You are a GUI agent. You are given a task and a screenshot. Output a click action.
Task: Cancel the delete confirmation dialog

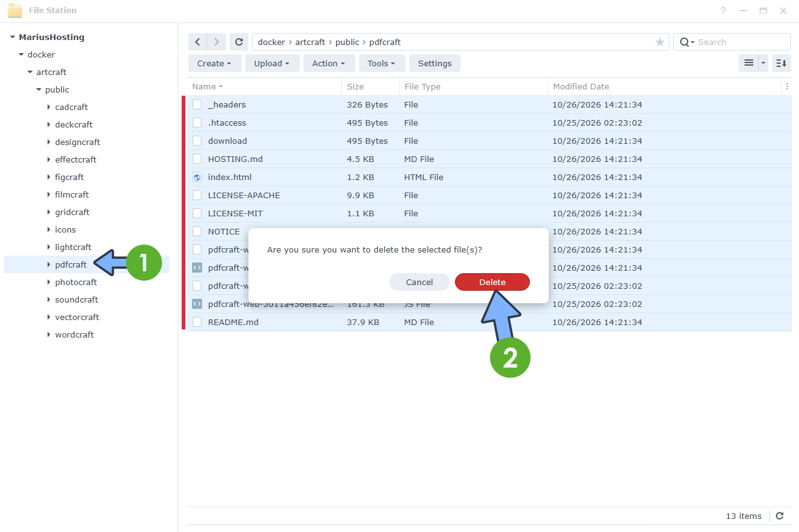419,282
